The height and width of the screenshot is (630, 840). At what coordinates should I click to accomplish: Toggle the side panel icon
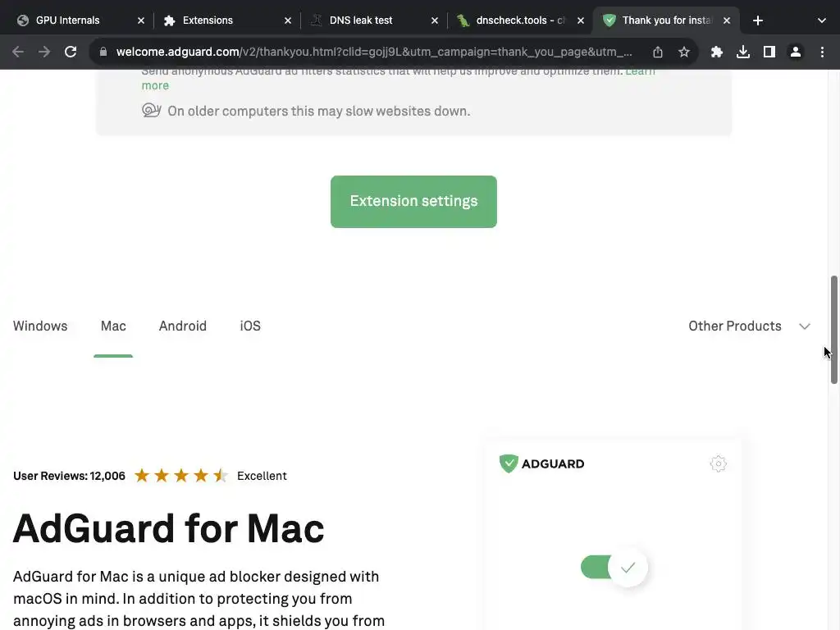(769, 52)
